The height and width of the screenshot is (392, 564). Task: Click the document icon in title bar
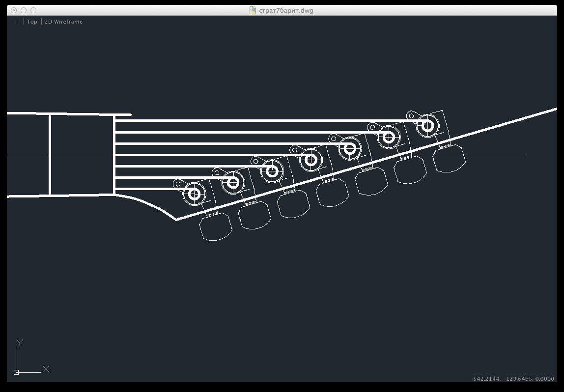(x=253, y=10)
